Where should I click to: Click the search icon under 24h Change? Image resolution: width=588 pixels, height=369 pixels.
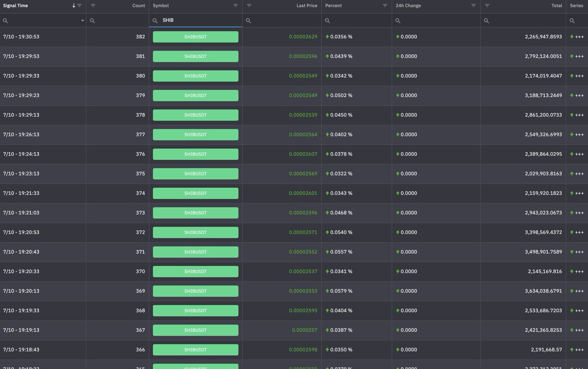(x=398, y=21)
